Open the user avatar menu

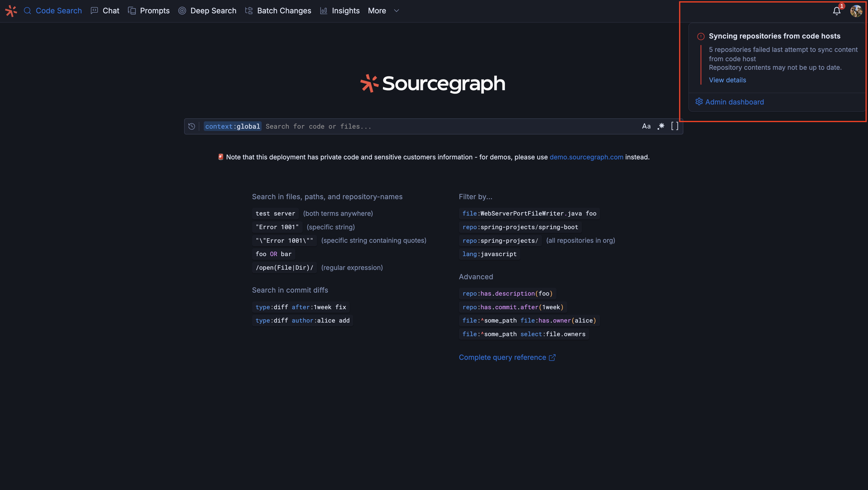856,11
